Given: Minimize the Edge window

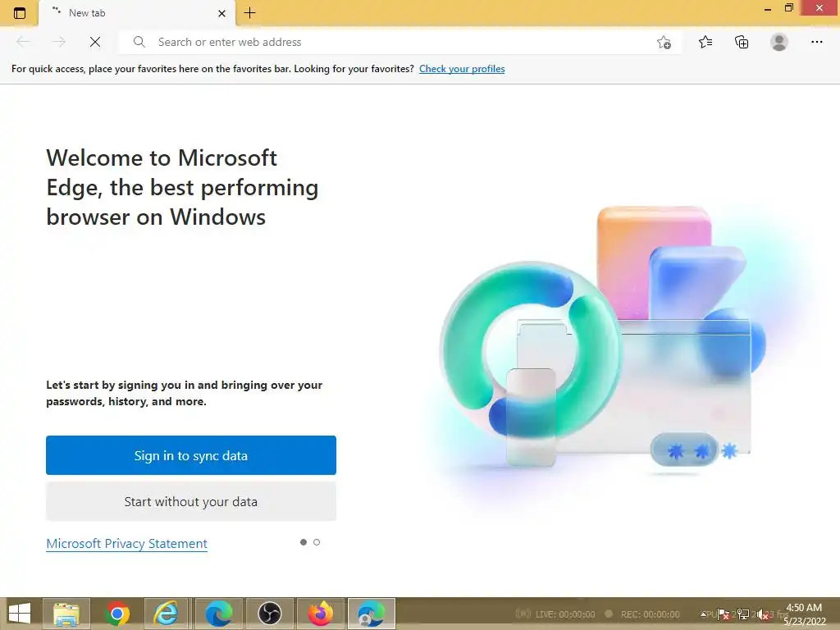Looking at the screenshot, I should point(768,8).
